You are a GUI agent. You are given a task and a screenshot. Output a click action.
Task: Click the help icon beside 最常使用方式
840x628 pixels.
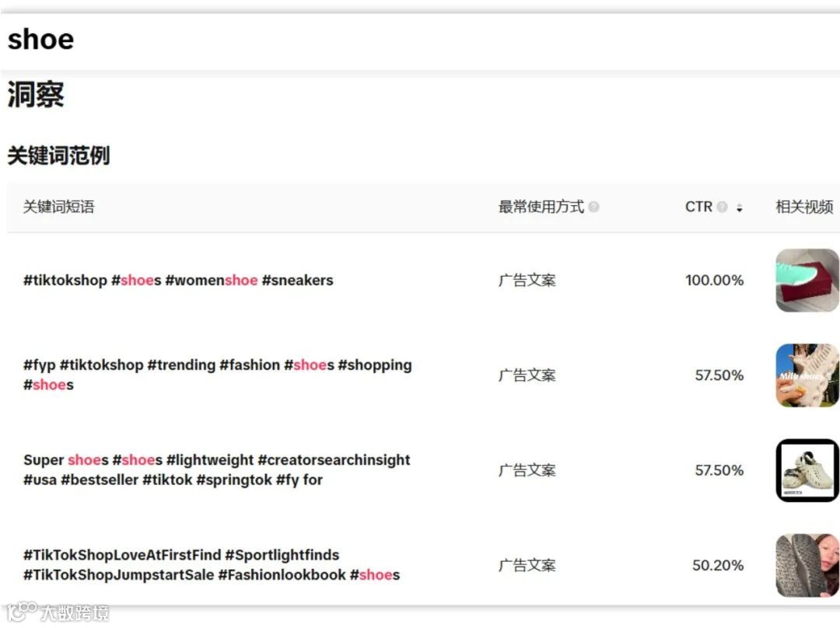[594, 208]
